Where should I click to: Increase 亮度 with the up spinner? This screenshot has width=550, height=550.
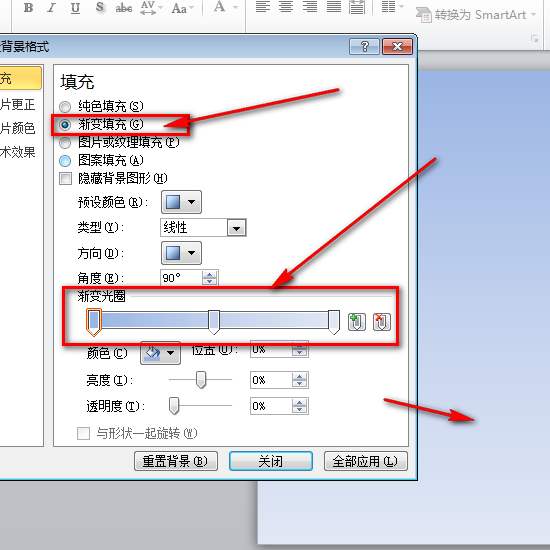299,377
